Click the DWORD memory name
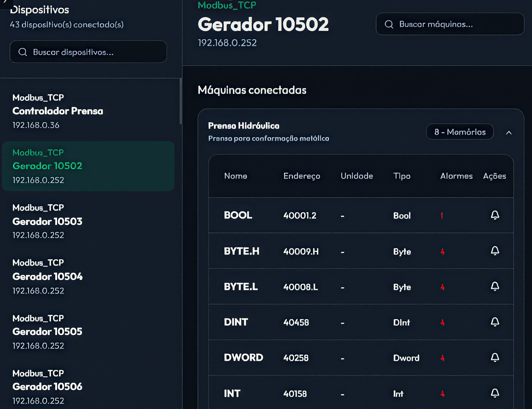 [x=243, y=358]
